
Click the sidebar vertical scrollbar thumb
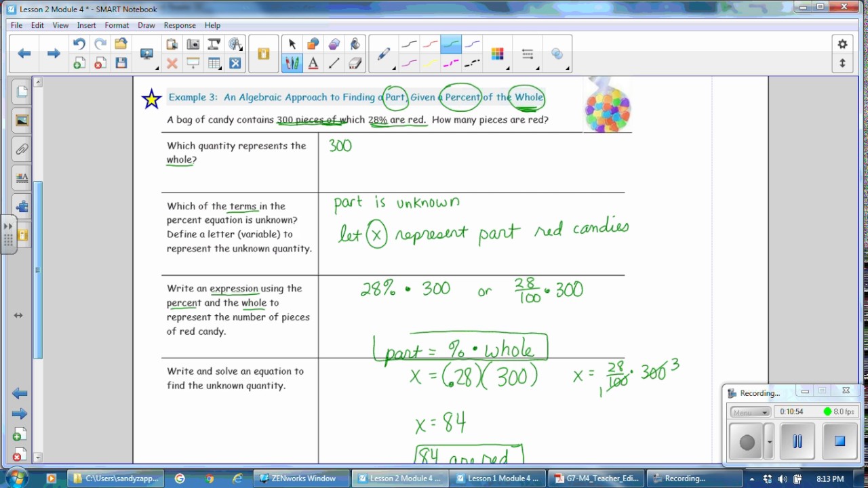coord(38,270)
